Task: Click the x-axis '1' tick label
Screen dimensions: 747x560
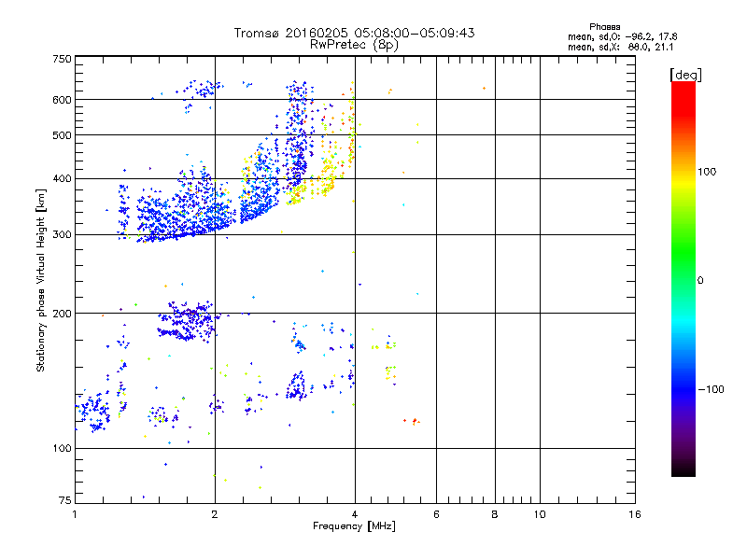Action: tap(75, 514)
